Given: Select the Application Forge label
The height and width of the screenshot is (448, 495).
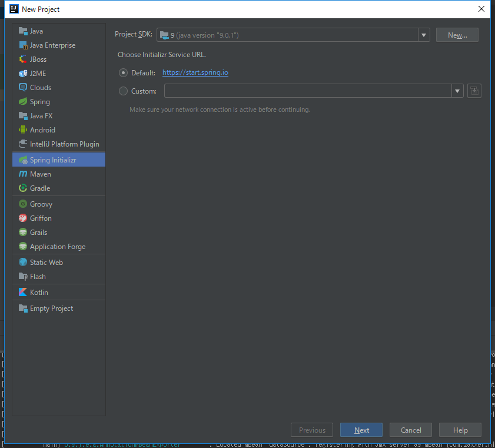Looking at the screenshot, I should 58,247.
